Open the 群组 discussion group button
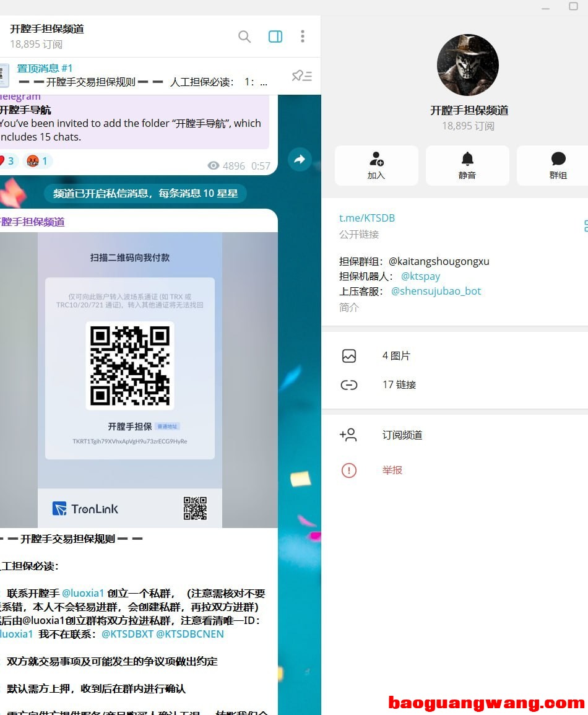This screenshot has width=588, height=715. point(557,165)
